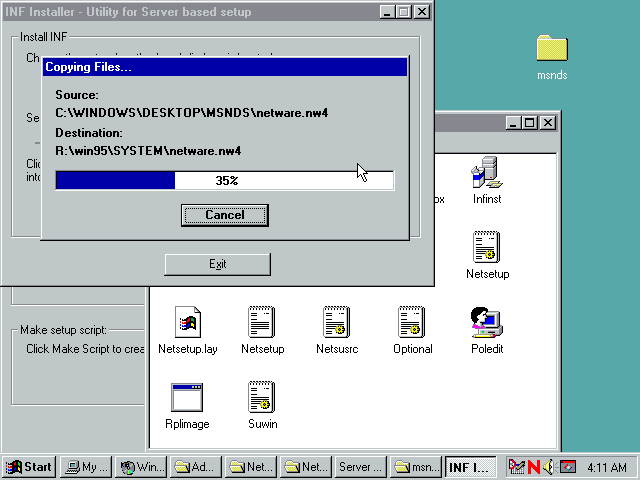Minimize the folder window behind the installer
640x480 pixels.
pos(513,122)
